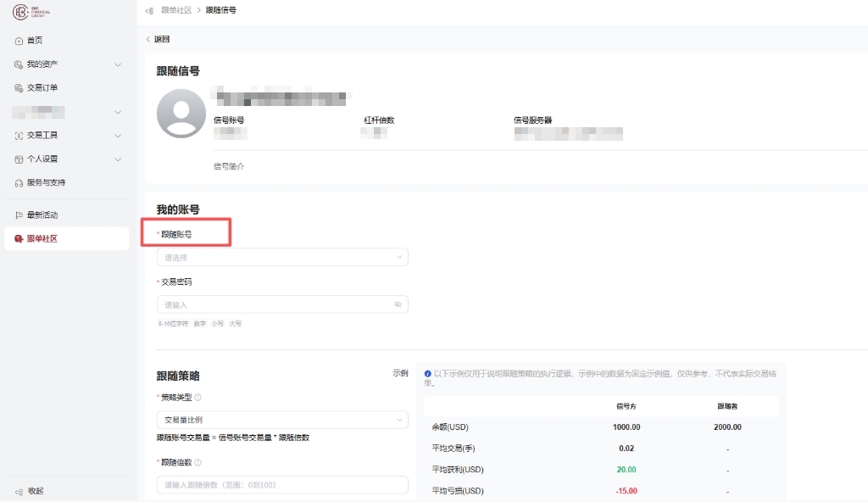868x502 pixels.
Task: Expand the 交易工具 submenu arrow
Action: (118, 136)
